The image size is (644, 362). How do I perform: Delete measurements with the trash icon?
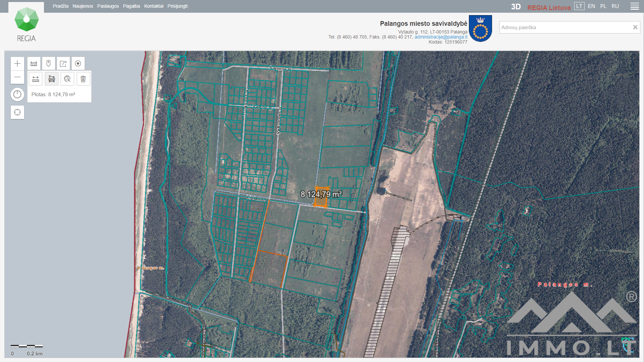[x=83, y=79]
